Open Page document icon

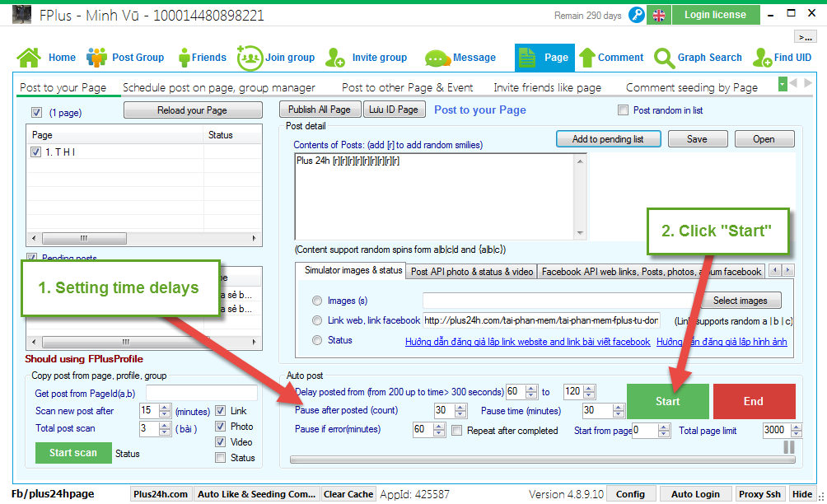tap(527, 58)
